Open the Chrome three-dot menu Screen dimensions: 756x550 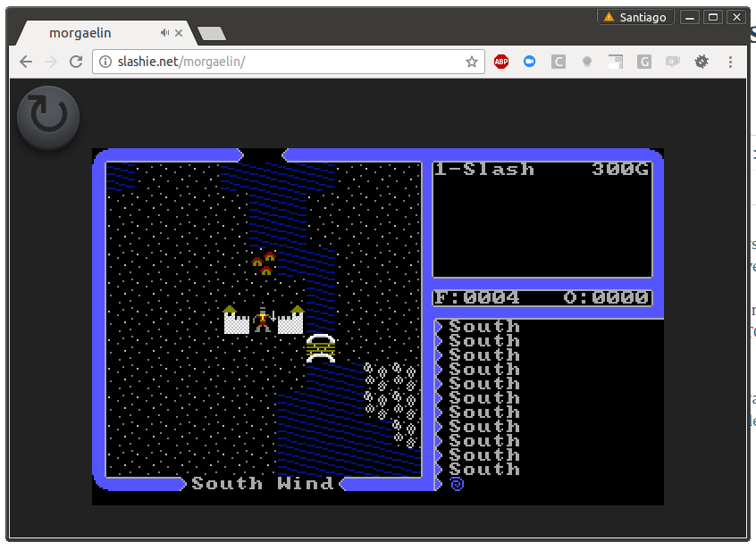730,62
